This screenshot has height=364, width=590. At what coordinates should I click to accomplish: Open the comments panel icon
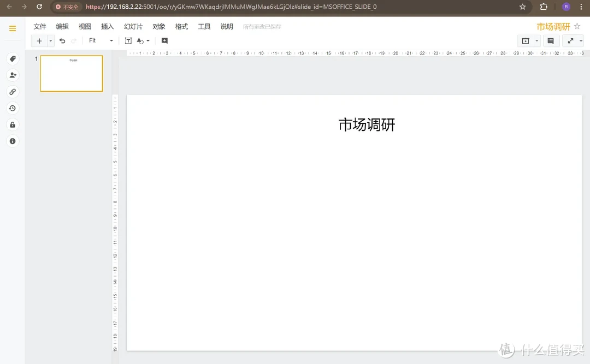click(550, 40)
